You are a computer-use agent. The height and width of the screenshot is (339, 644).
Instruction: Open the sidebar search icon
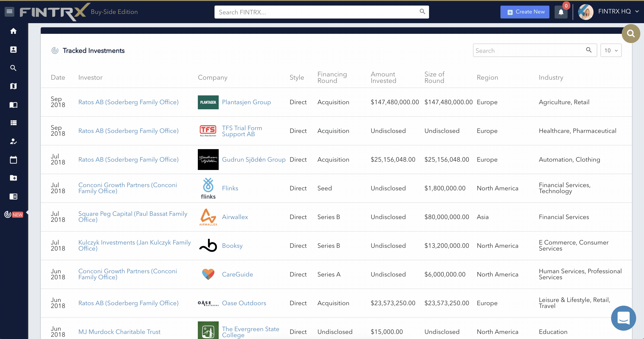pyautogui.click(x=13, y=68)
